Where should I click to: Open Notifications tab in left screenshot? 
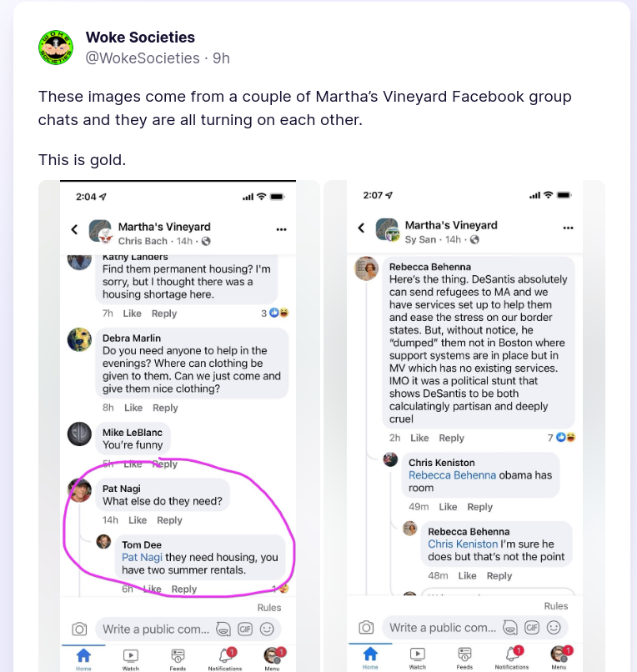point(225,657)
